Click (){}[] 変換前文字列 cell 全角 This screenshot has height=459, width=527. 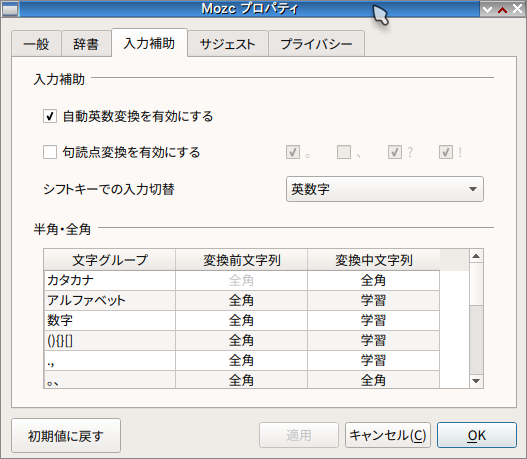coord(241,340)
